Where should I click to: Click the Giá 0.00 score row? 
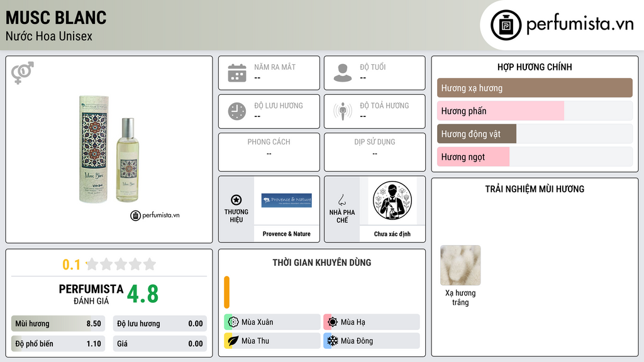click(x=160, y=344)
